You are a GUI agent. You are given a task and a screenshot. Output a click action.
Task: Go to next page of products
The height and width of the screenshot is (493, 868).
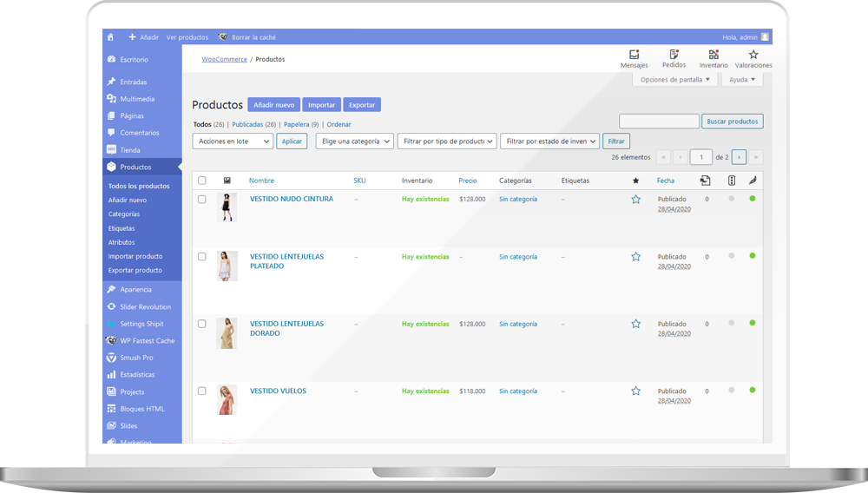739,157
